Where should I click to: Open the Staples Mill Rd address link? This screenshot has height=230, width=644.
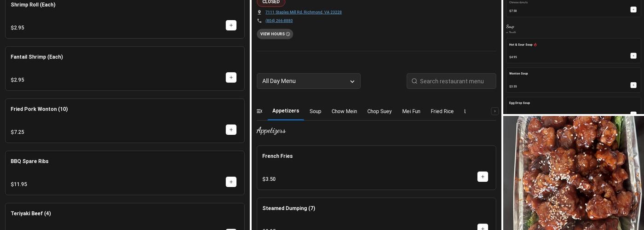click(303, 12)
